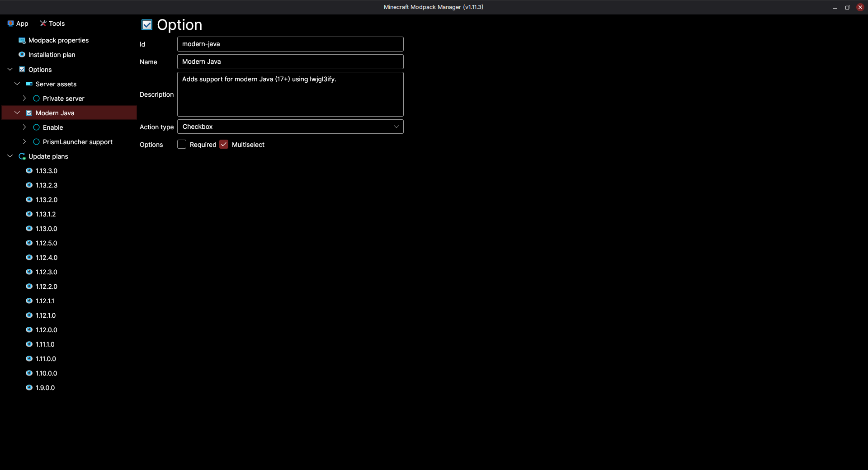Click the large Option header checkbox icon
Image resolution: width=868 pixels, height=470 pixels.
pos(147,25)
